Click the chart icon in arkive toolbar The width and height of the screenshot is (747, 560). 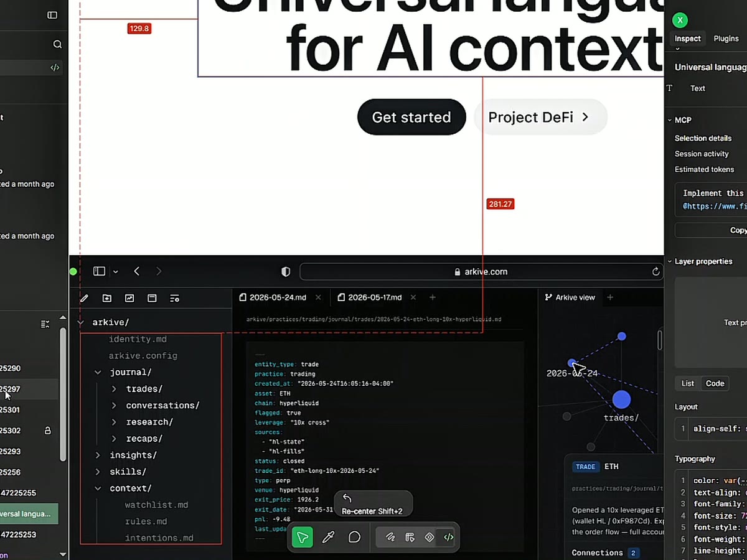[129, 299]
